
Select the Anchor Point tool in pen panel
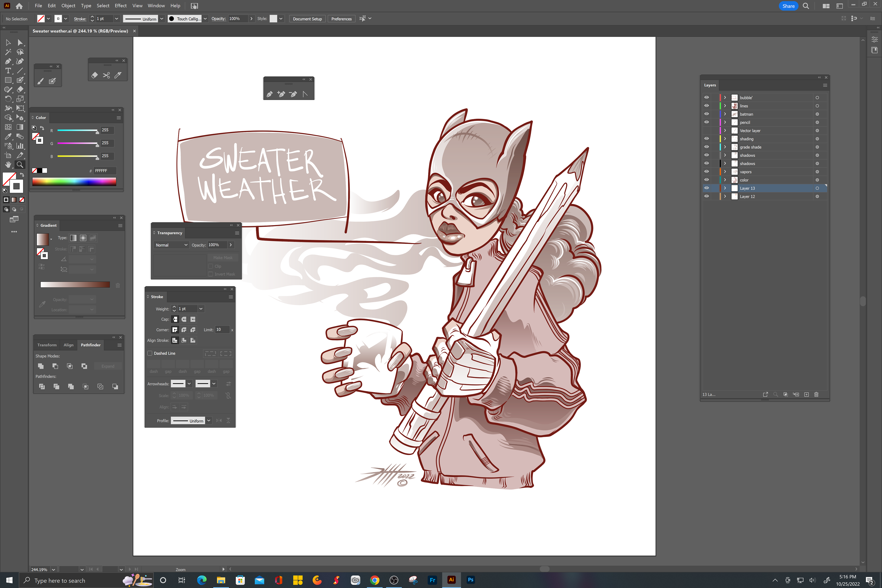coord(305,94)
